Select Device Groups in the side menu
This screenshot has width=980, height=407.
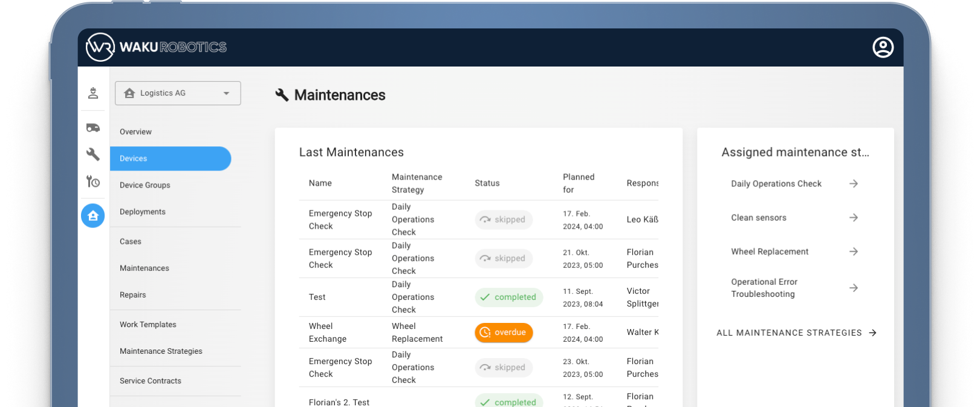pos(145,185)
